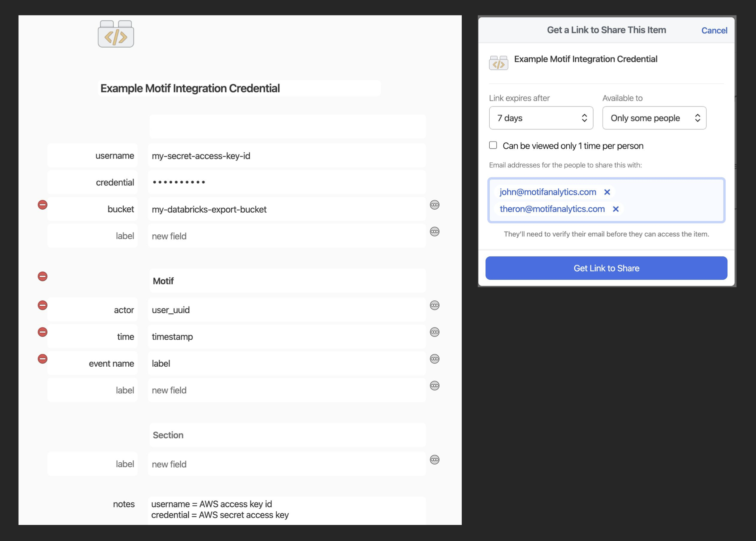
Task: Remove the bucket field with its red minus
Action: click(43, 205)
